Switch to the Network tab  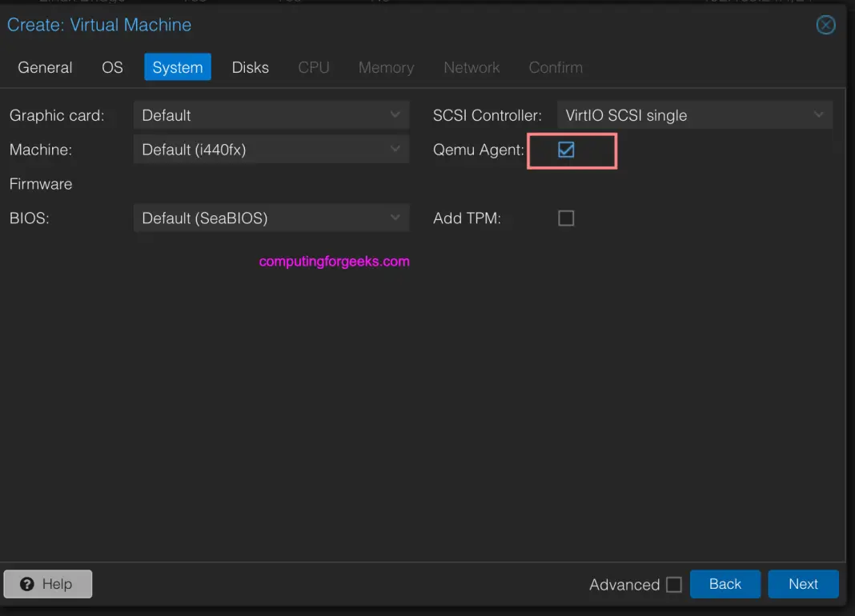[472, 67]
